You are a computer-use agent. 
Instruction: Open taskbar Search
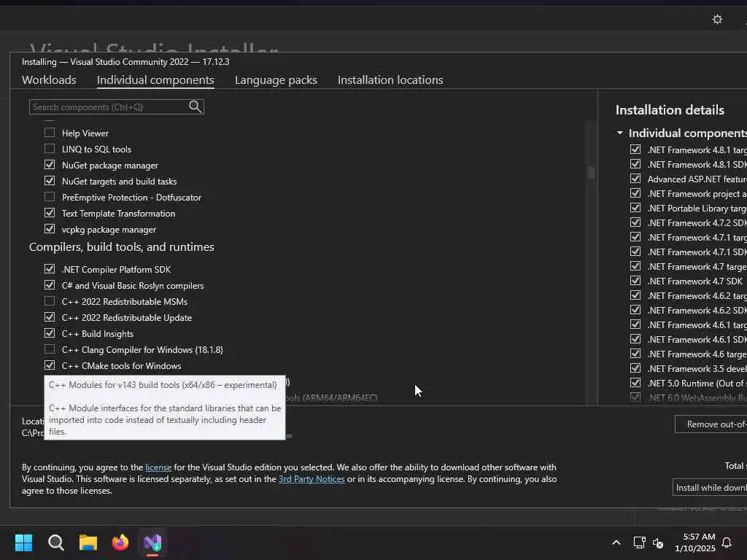(x=55, y=542)
